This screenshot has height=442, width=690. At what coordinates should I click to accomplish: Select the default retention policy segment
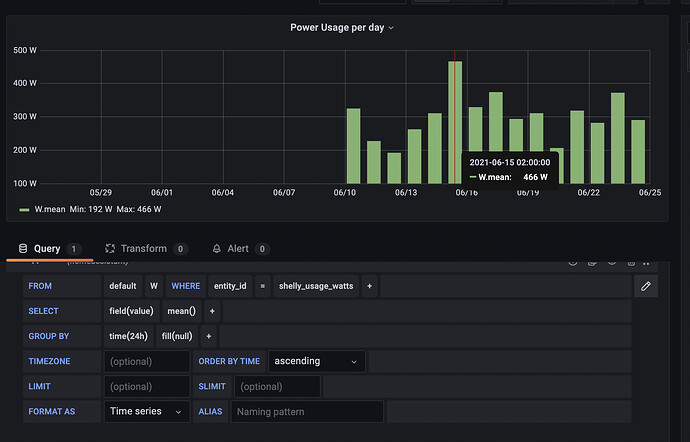click(x=123, y=286)
